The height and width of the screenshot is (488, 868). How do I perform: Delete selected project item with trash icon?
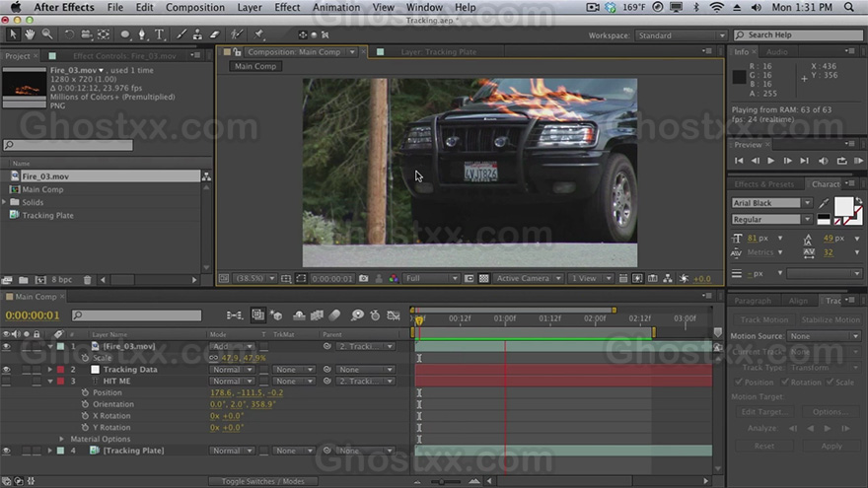[87, 280]
